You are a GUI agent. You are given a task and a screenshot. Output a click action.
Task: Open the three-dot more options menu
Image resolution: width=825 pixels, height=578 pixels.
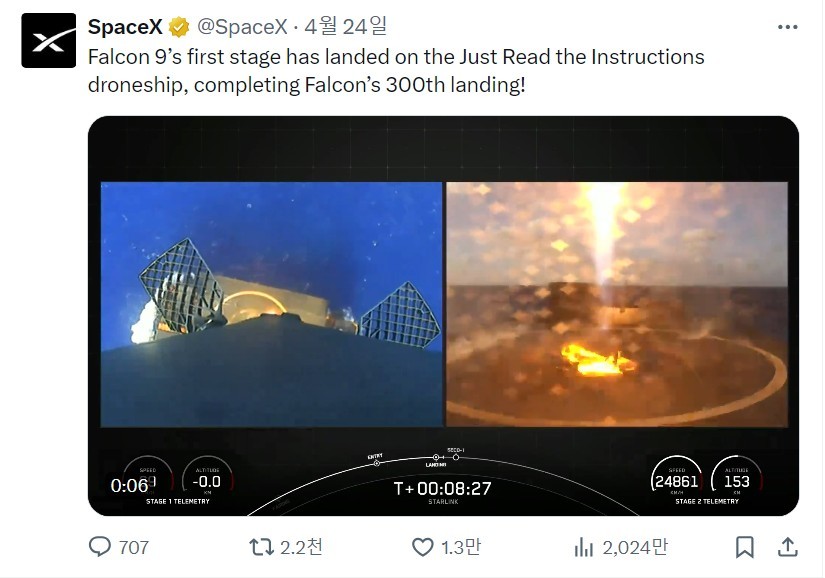[x=787, y=27]
